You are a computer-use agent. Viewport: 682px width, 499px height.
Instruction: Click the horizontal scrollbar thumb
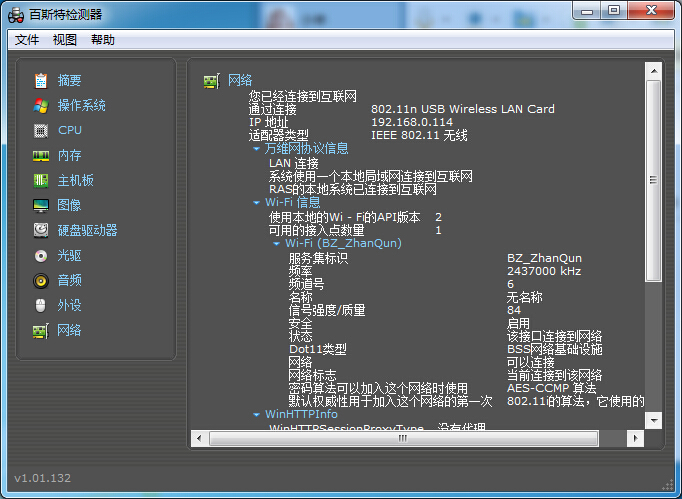click(404, 438)
